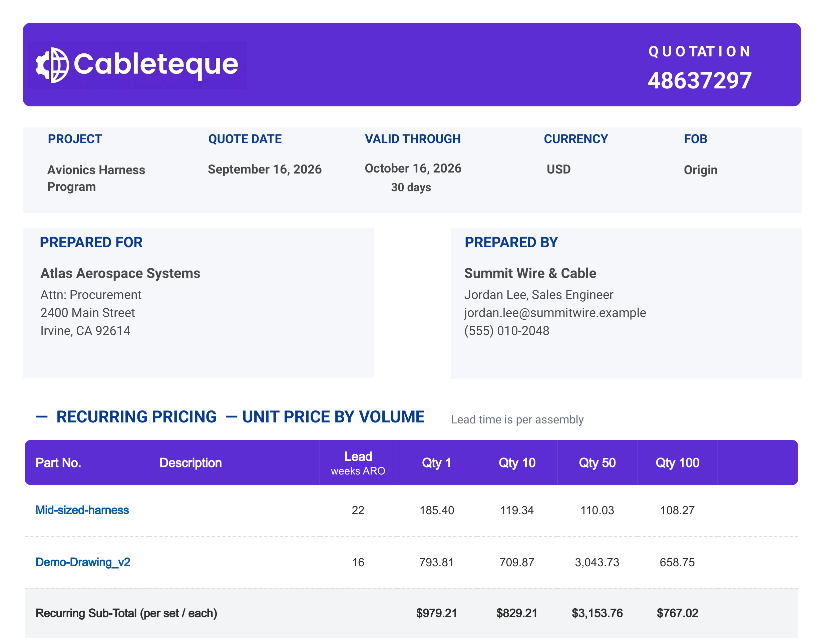This screenshot has height=644, width=827.
Task: Select valid through date October 16, 2026
Action: click(x=413, y=168)
